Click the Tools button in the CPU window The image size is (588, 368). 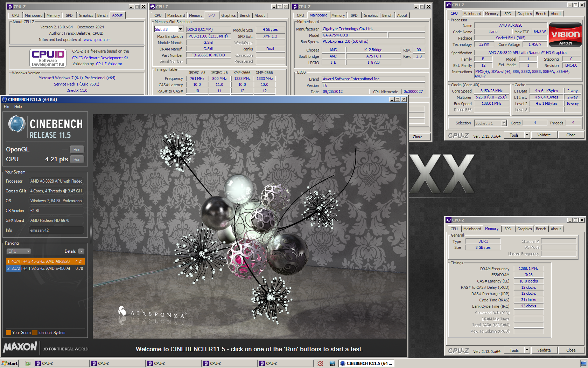[514, 135]
